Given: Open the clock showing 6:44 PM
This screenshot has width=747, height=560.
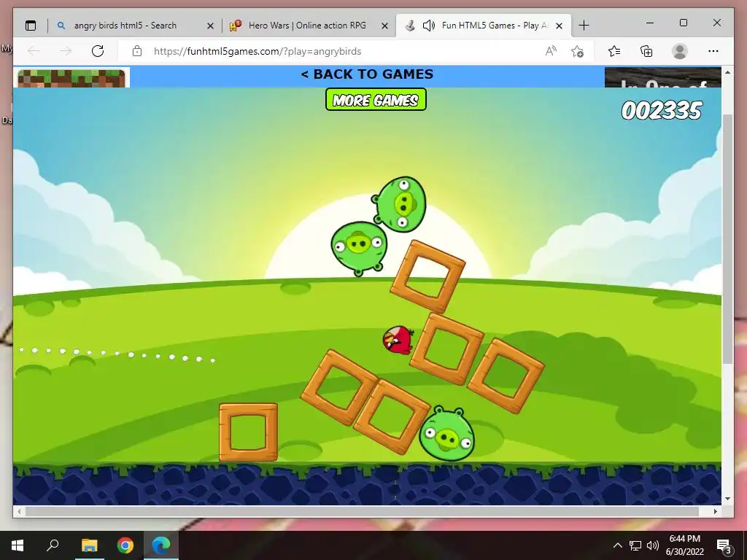Looking at the screenshot, I should (x=684, y=545).
